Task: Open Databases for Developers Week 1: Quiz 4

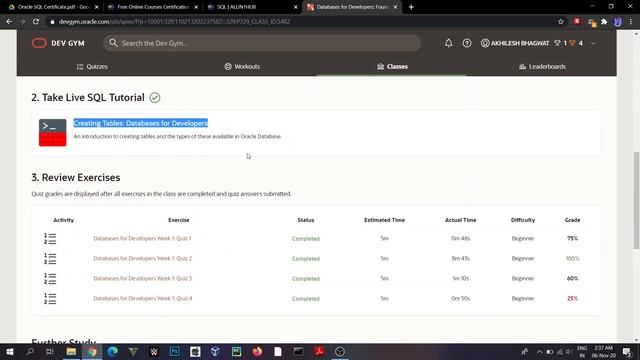Action: click(142, 298)
